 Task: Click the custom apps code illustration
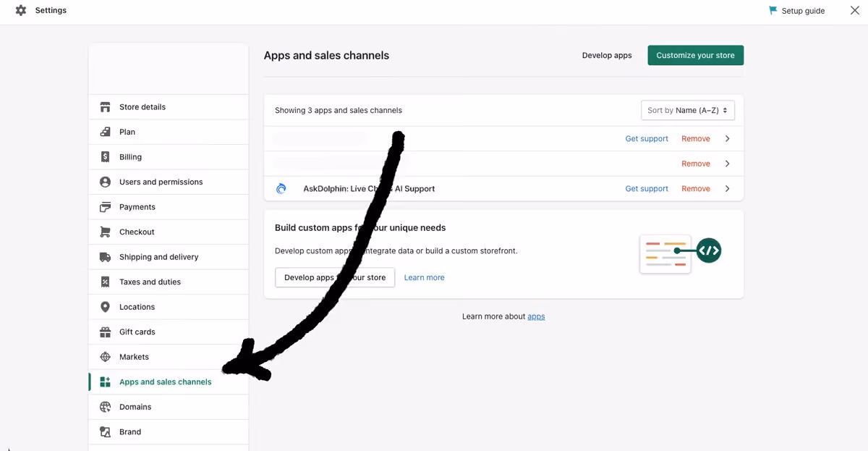pos(681,253)
